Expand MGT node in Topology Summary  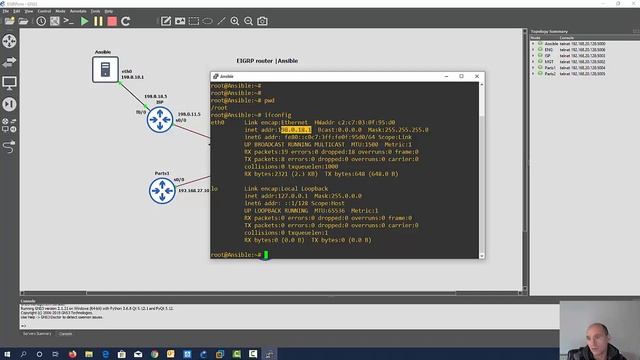[x=533, y=62]
